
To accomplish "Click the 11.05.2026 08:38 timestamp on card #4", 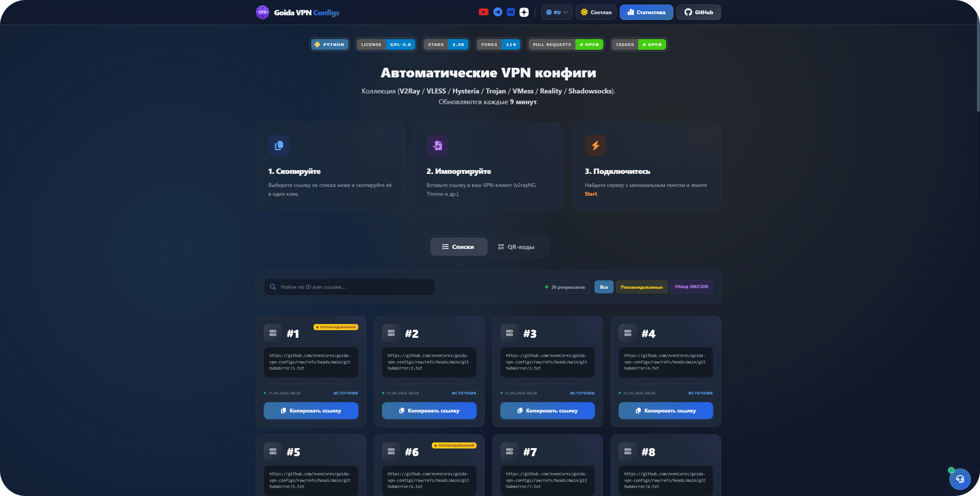I will [x=639, y=393].
